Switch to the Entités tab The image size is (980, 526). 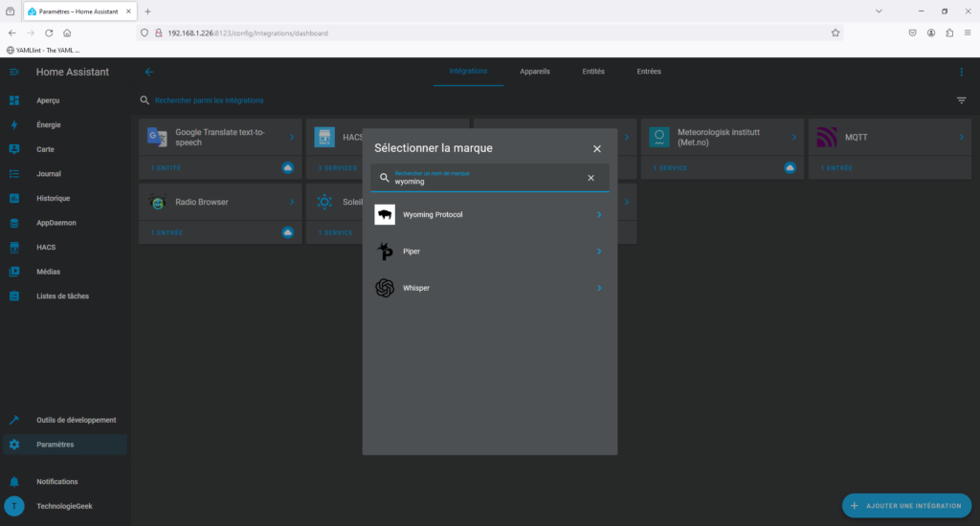point(593,71)
